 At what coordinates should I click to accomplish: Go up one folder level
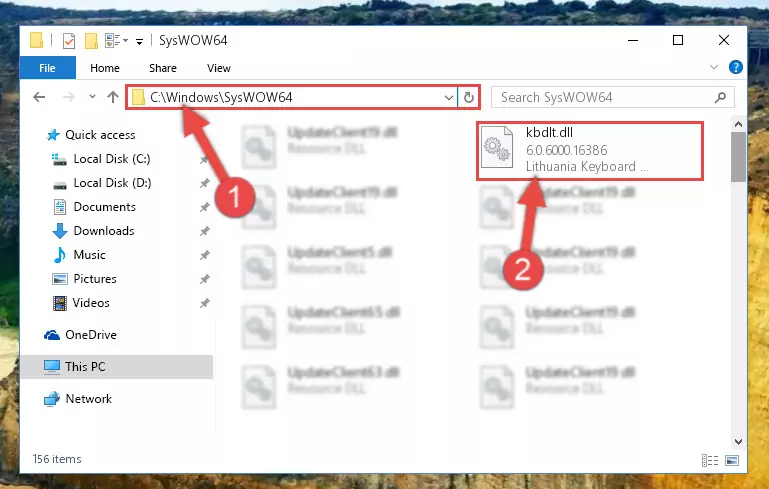click(113, 97)
